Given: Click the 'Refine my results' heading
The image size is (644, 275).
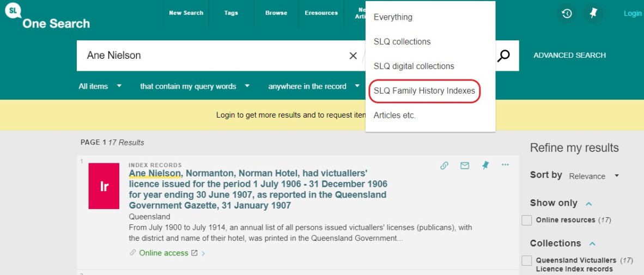Looking at the screenshot, I should 574,148.
